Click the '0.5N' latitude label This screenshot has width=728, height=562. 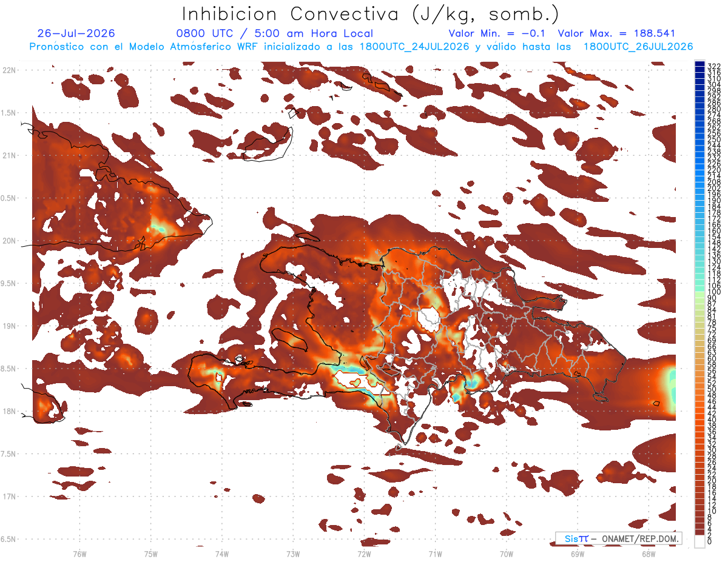pos(8,198)
